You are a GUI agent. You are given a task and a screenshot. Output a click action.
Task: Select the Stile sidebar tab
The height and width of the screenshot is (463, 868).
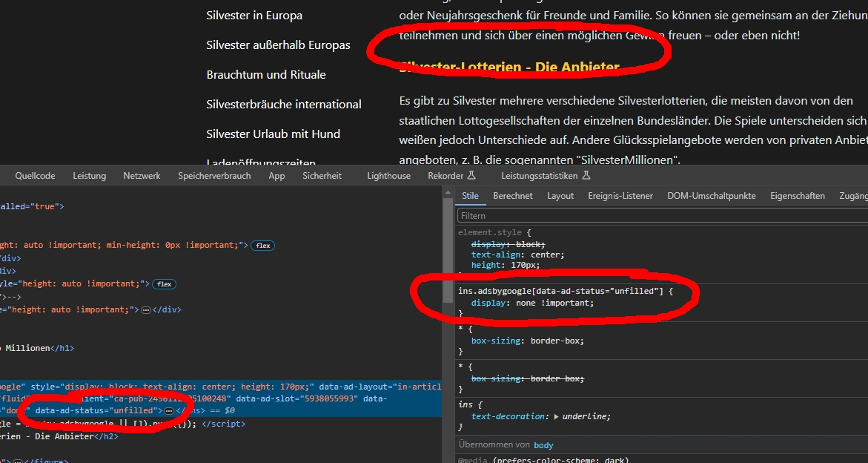470,195
